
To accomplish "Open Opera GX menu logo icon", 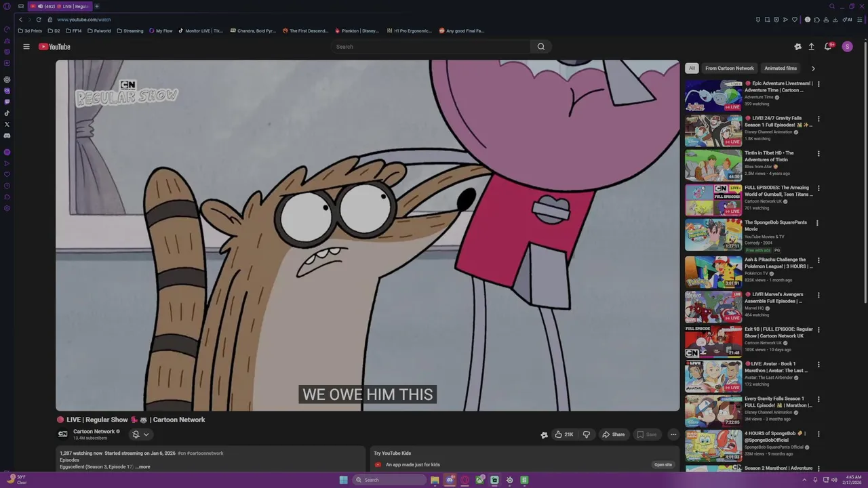I will (x=7, y=6).
